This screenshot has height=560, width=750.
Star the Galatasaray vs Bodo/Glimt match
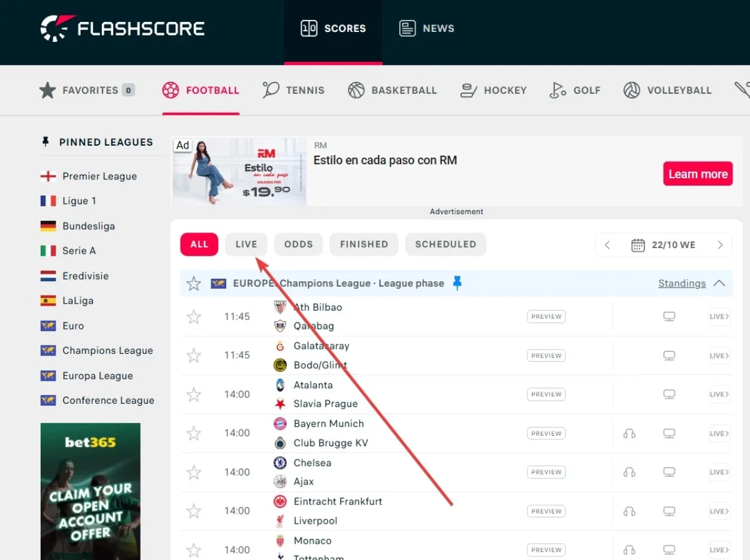(194, 356)
